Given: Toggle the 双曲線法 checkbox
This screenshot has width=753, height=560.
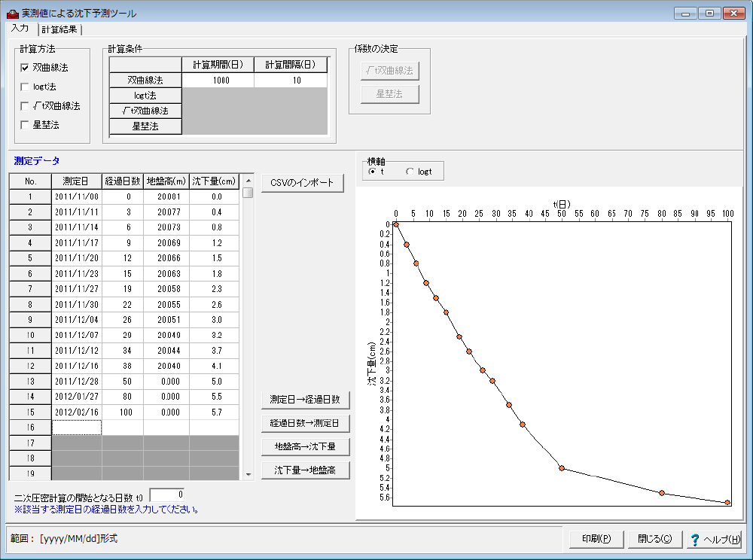Looking at the screenshot, I should 25,68.
